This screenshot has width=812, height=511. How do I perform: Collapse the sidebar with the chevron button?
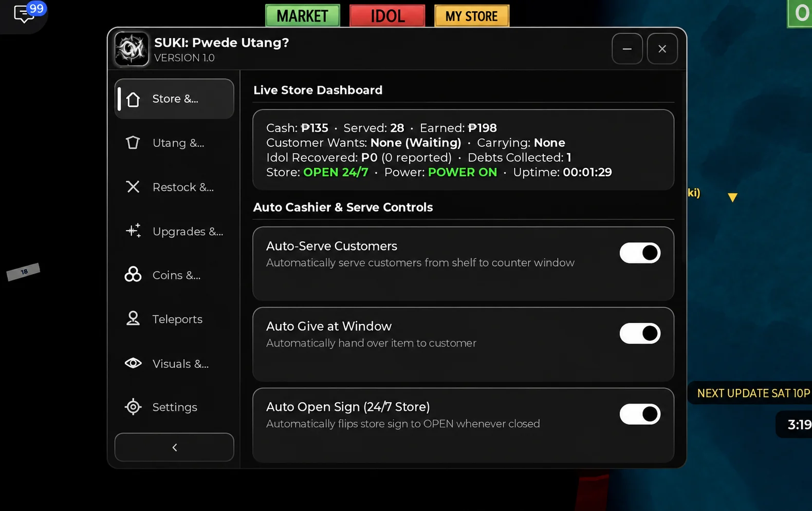[174, 447]
